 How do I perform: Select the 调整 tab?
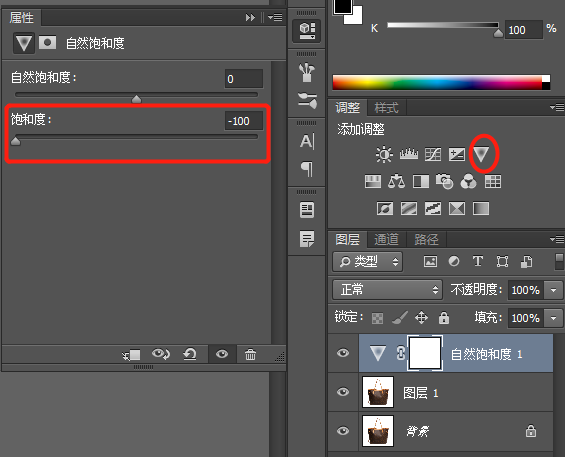348,108
